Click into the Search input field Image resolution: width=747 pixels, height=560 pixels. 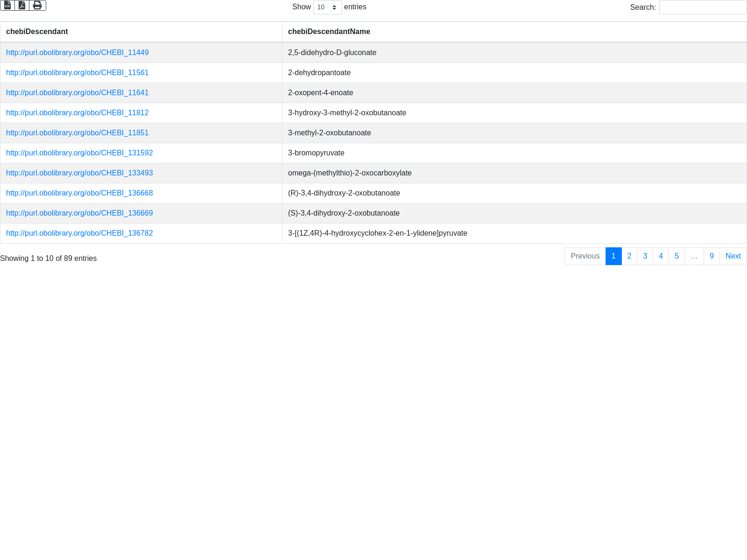point(703,7)
